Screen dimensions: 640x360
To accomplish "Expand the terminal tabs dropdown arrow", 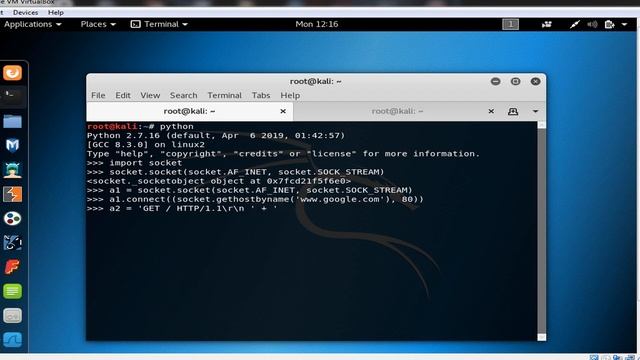I will [x=535, y=111].
